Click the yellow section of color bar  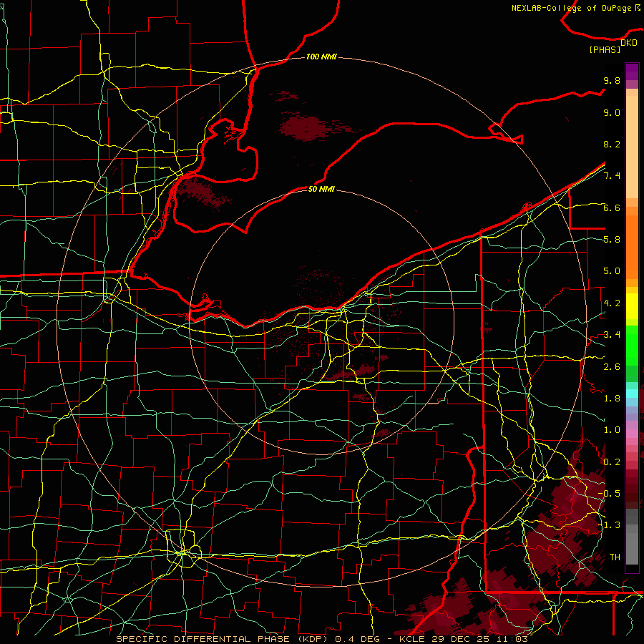632,306
